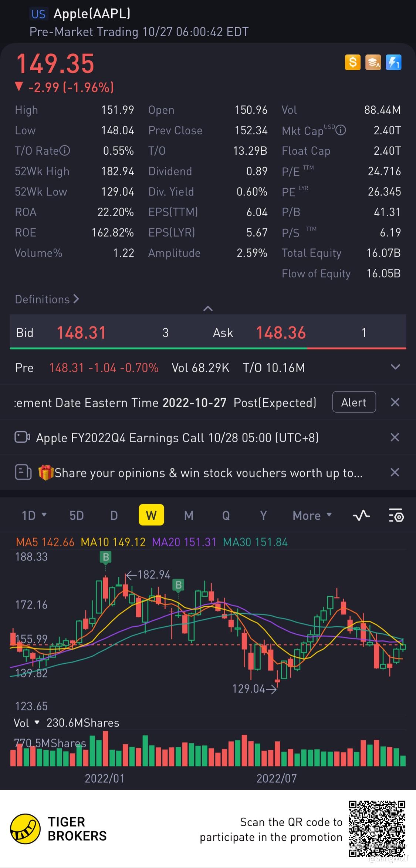The height and width of the screenshot is (868, 416).
Task: Switch chart to quarterly Q view
Action: [226, 515]
